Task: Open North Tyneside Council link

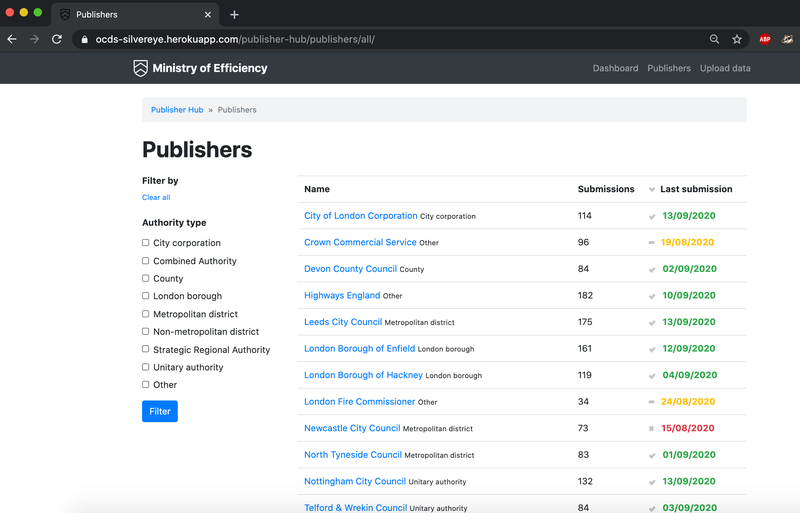Action: coord(353,455)
